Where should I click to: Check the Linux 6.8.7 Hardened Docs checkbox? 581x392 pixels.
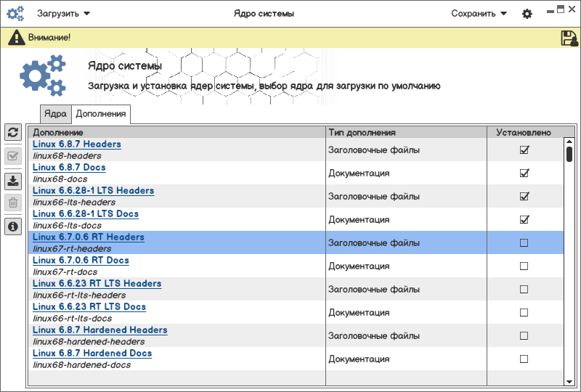tap(524, 359)
